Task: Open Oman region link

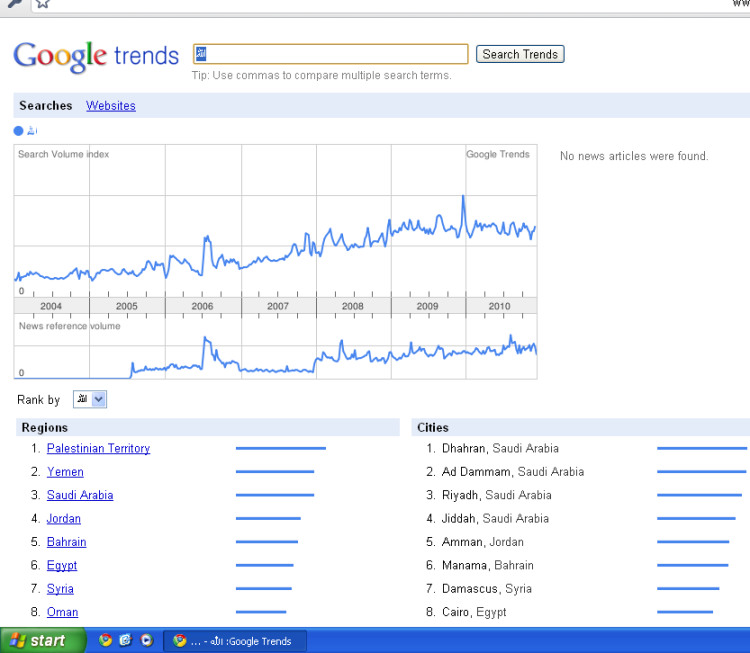Action: [x=62, y=612]
